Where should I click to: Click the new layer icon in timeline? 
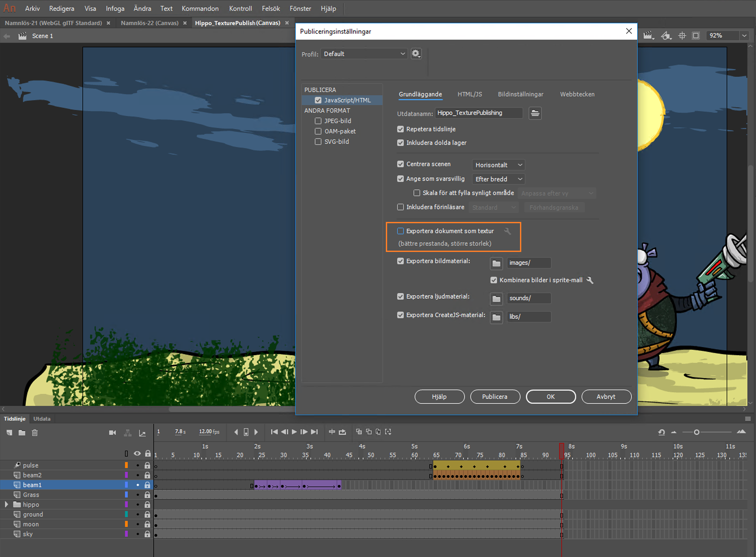point(9,433)
